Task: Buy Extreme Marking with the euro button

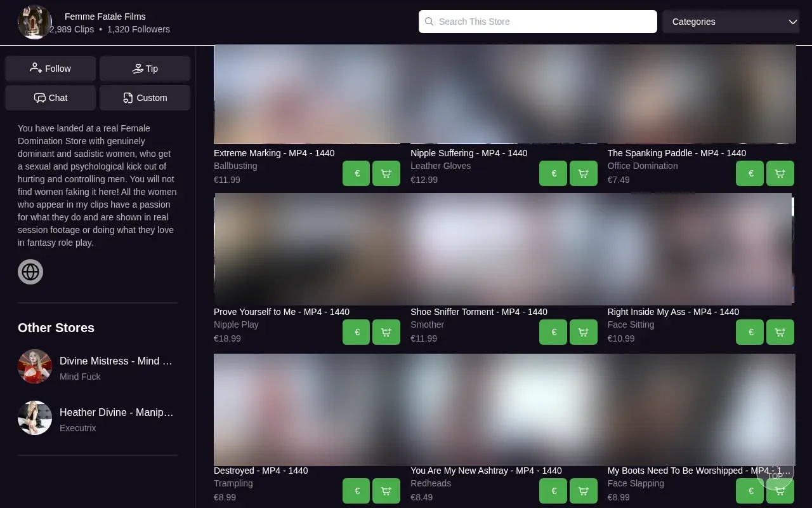Action: (x=356, y=173)
